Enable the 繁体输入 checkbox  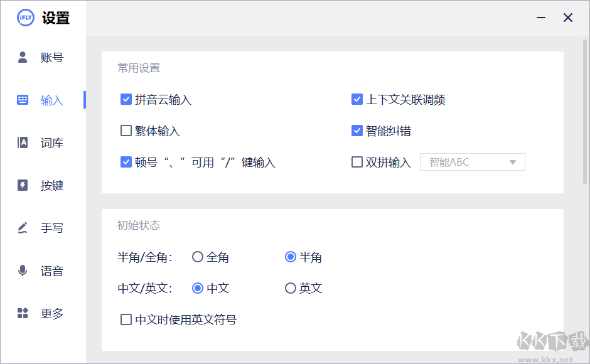pyautogui.click(x=126, y=131)
